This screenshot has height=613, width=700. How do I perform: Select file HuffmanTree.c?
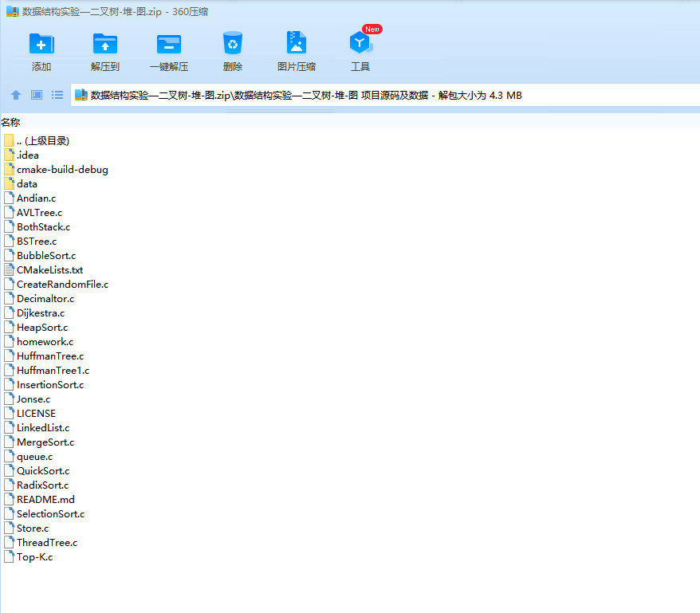[x=44, y=356]
